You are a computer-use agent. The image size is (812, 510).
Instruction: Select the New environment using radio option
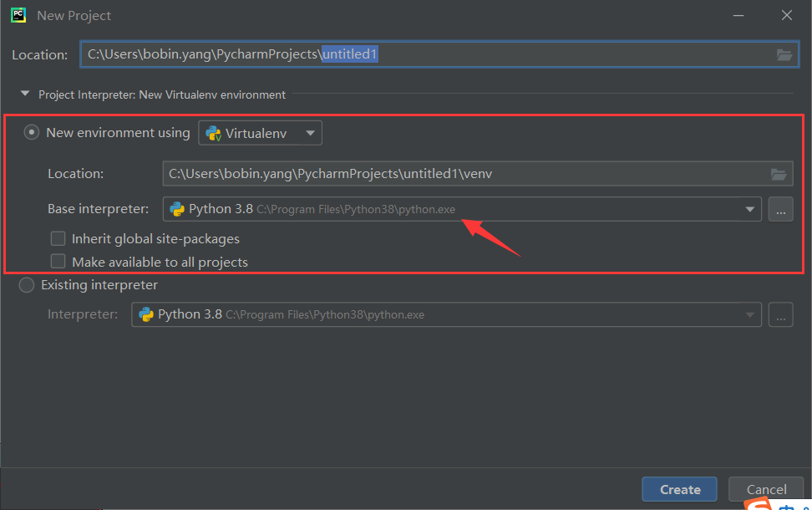pyautogui.click(x=31, y=131)
